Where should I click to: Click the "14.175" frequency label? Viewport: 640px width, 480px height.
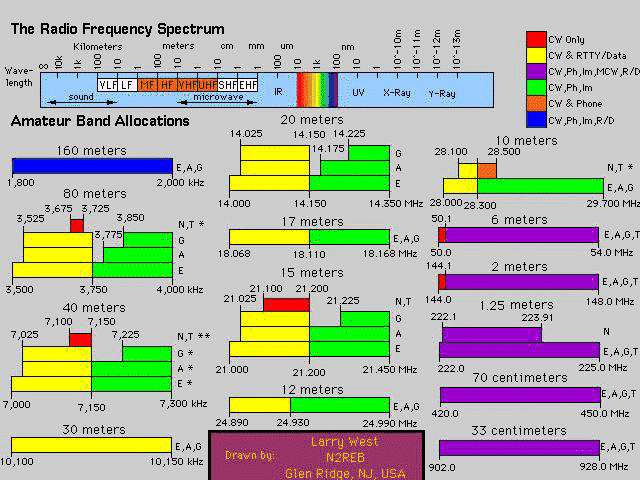[x=328, y=149]
